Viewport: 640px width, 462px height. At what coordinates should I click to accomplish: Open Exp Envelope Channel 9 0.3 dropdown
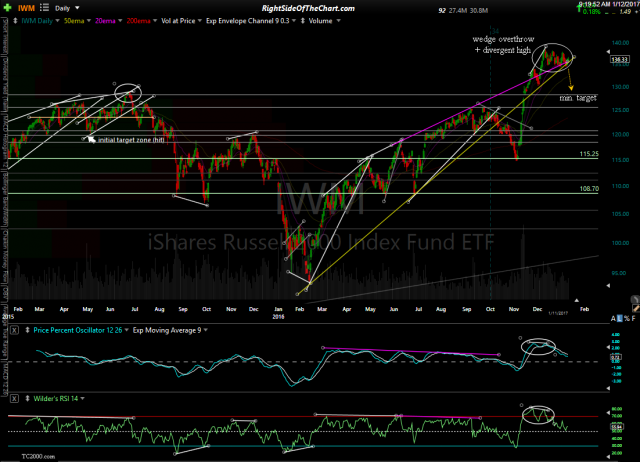click(x=294, y=21)
